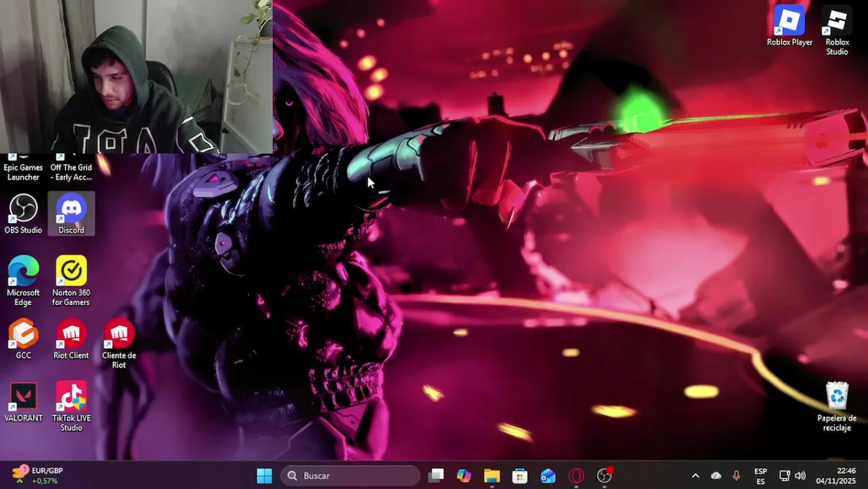Screen dimensions: 868x489
Task: Open File Explorer from the taskbar
Action: click(x=492, y=476)
